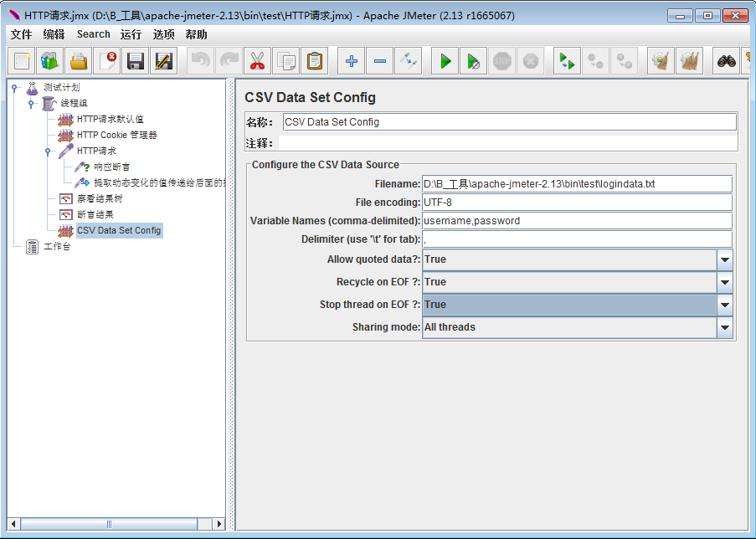
Task: Start the test with green play icon
Action: point(445,61)
